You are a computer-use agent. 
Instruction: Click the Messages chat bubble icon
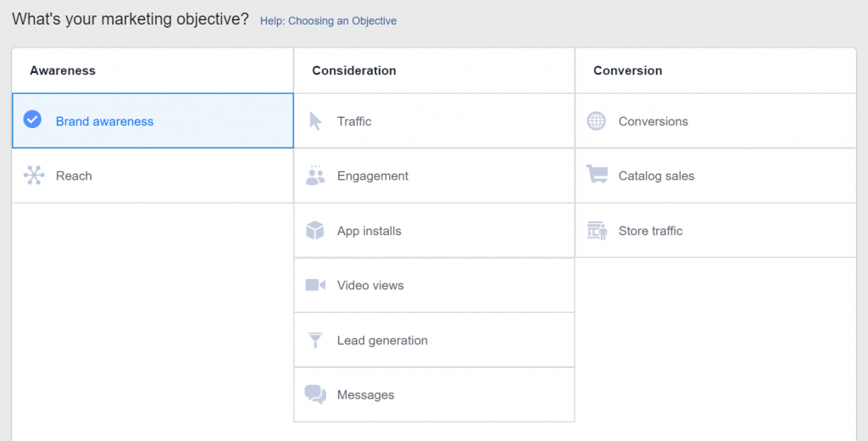pos(315,394)
